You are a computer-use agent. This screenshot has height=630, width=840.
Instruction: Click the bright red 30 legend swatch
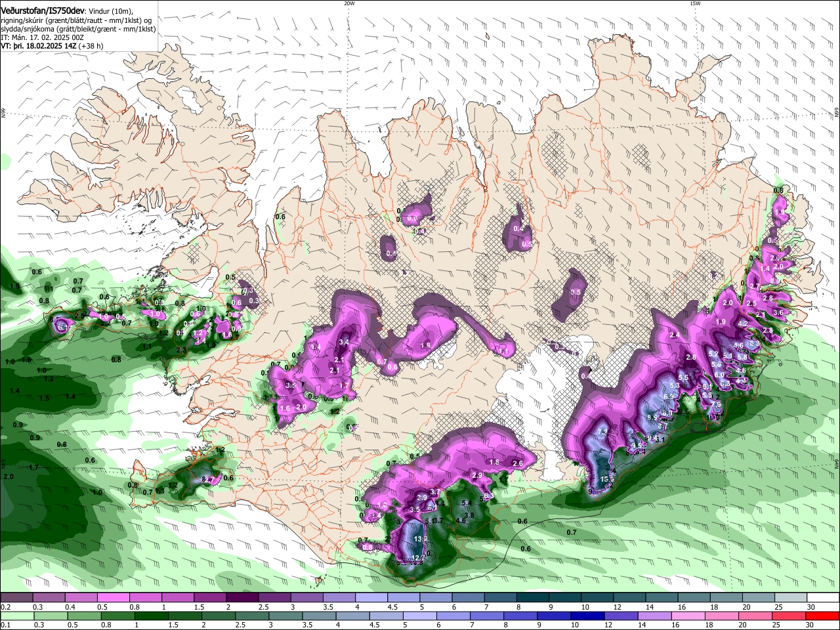click(823, 616)
